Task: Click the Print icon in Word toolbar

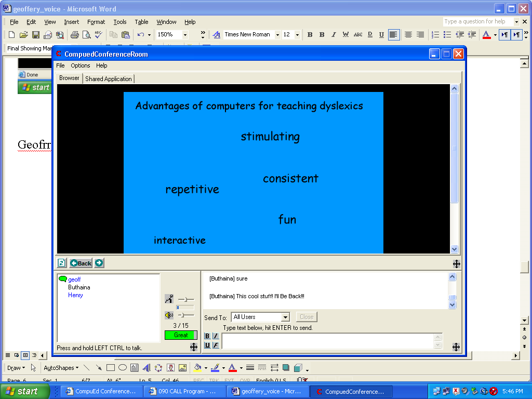Action: [x=75, y=35]
